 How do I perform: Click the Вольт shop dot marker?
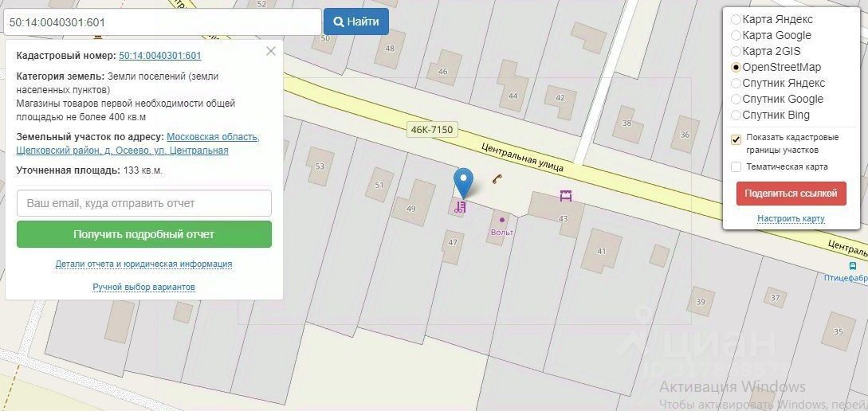point(502,220)
